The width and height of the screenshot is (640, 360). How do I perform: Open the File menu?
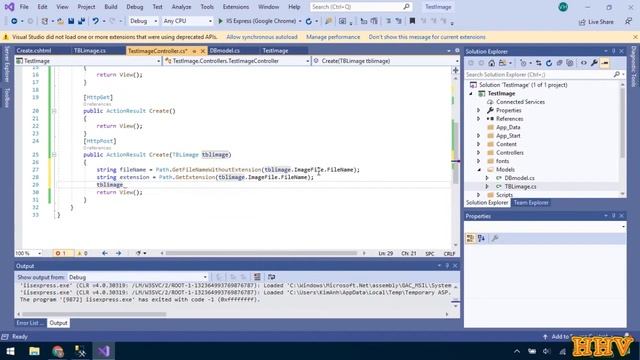(x=24, y=7)
